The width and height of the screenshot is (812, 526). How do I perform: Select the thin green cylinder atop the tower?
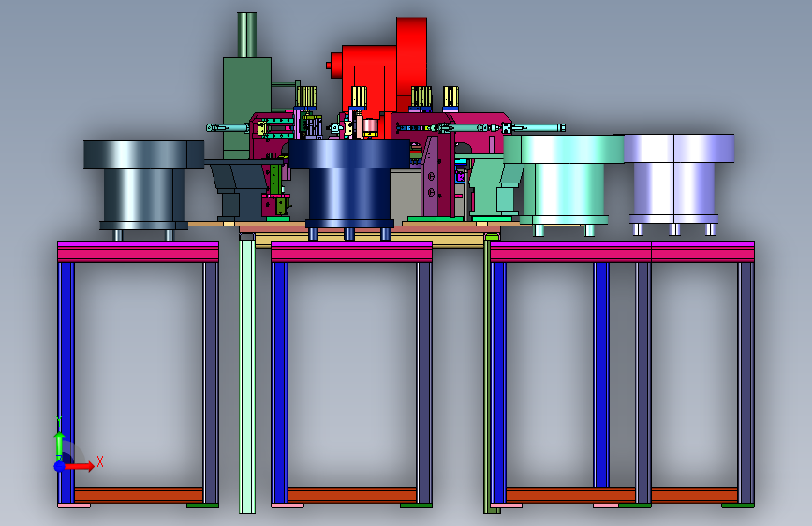(247, 35)
